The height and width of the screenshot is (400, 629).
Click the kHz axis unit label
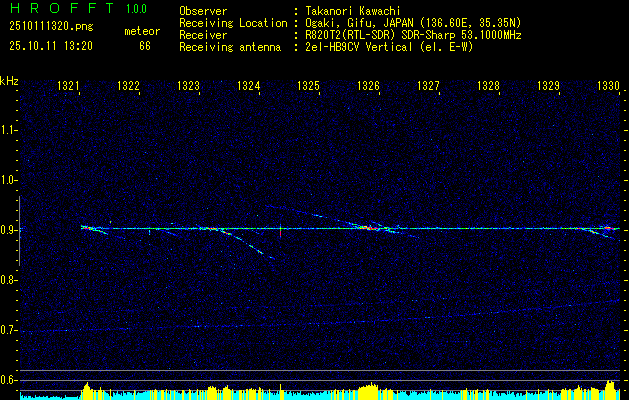pos(9,81)
